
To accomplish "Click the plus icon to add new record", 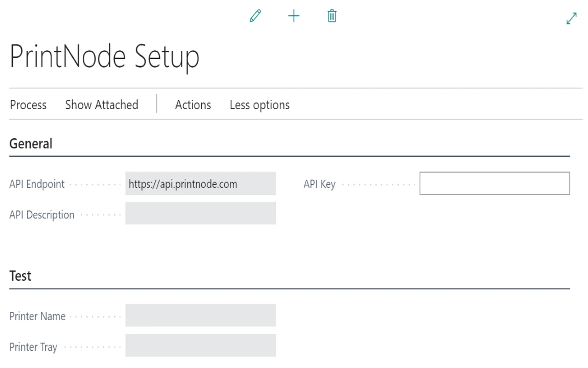I will [294, 16].
